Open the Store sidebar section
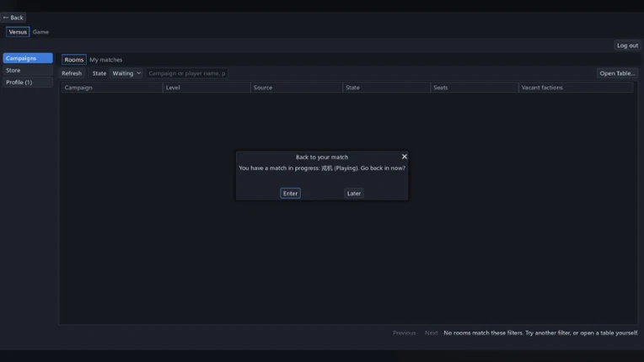Viewport: 644px width, 362px height. point(28,70)
